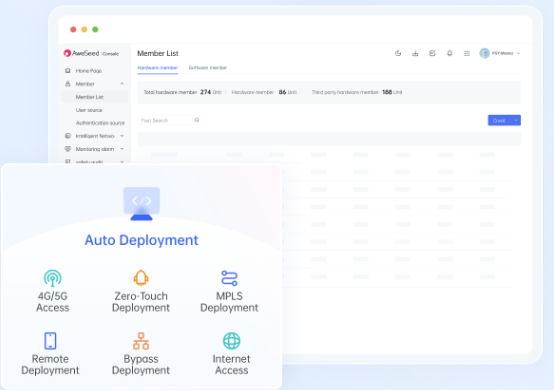
Task: Click the Auto Deployment code monitor icon
Action: [142, 204]
